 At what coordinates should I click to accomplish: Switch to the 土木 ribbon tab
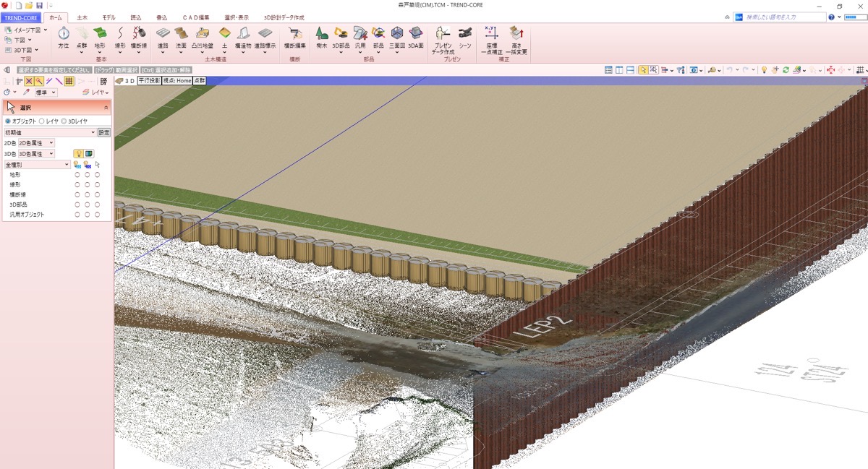[x=82, y=17]
